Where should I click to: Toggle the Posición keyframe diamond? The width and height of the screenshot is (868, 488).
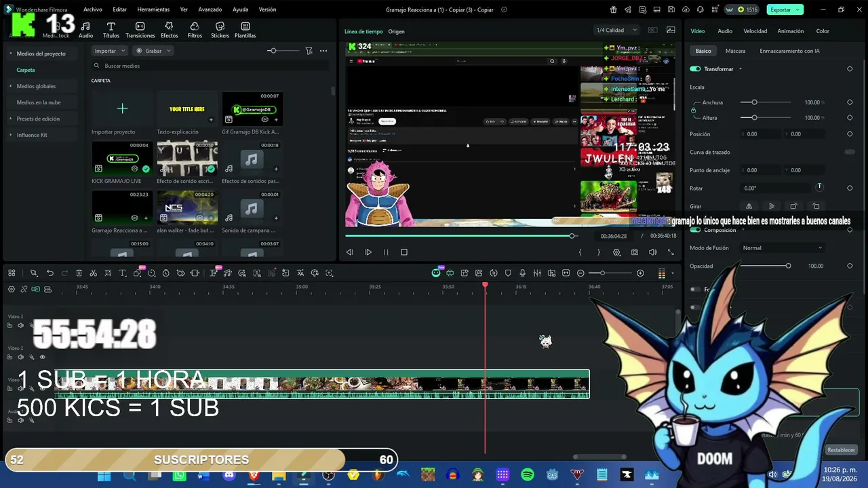[x=850, y=134]
